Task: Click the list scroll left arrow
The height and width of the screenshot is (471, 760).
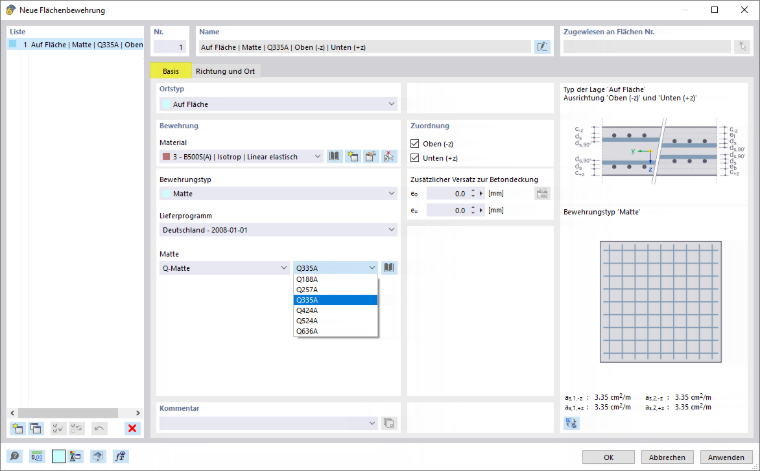Action: click(x=13, y=413)
